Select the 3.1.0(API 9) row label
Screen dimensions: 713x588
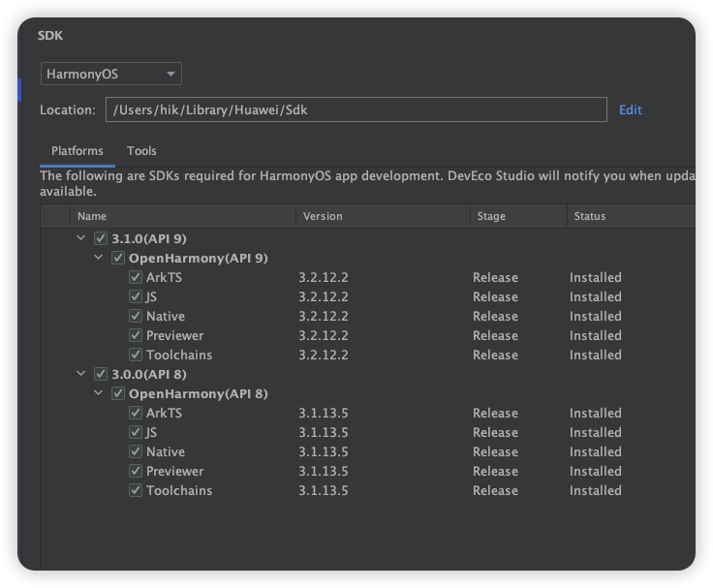click(x=149, y=238)
